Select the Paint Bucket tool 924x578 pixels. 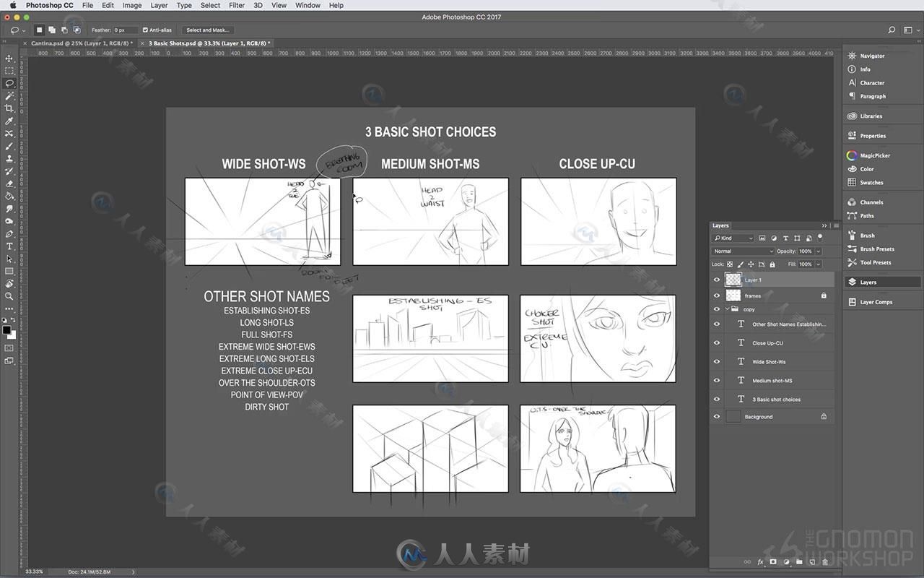tap(9, 196)
